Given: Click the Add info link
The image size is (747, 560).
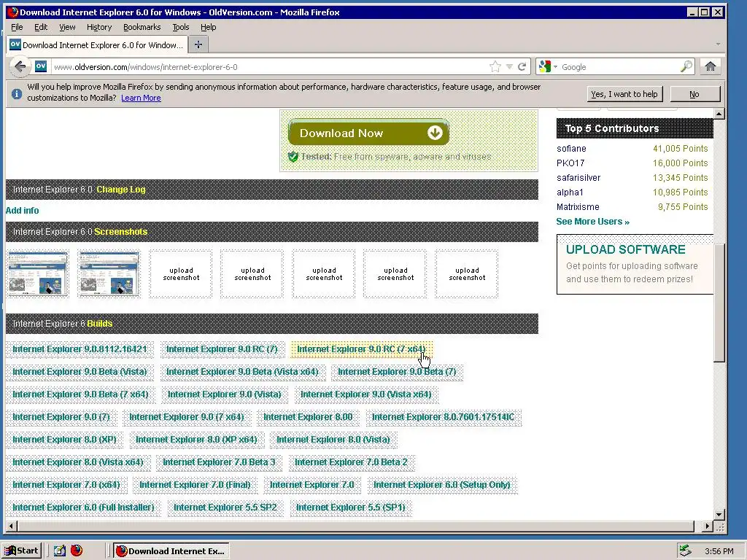Looking at the screenshot, I should [x=23, y=210].
